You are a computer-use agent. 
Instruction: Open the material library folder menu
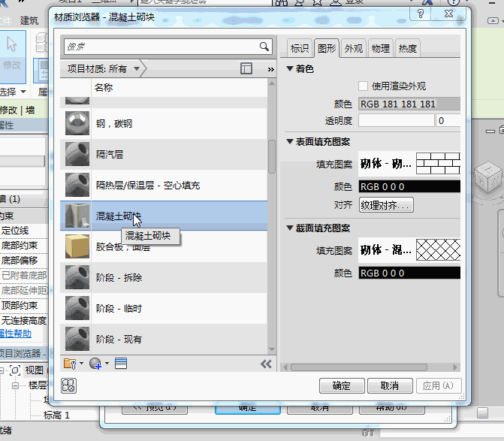point(70,364)
